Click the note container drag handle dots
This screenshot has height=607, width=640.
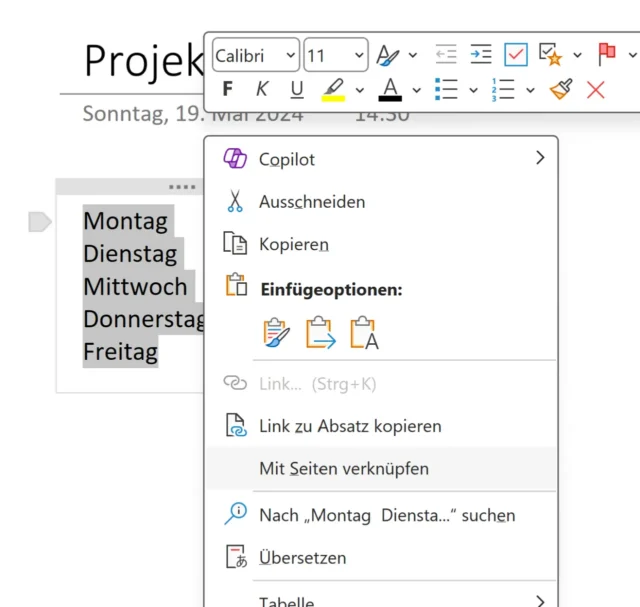pos(182,187)
